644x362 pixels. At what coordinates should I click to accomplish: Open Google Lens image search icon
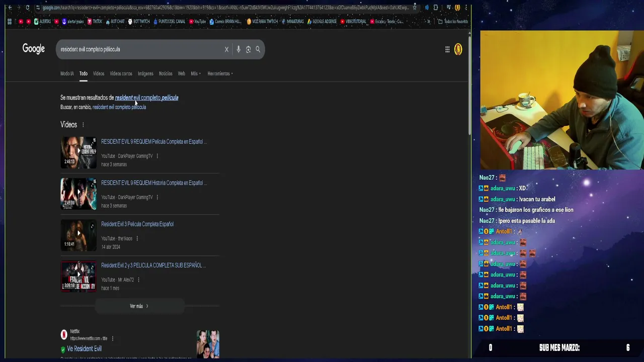tap(248, 49)
